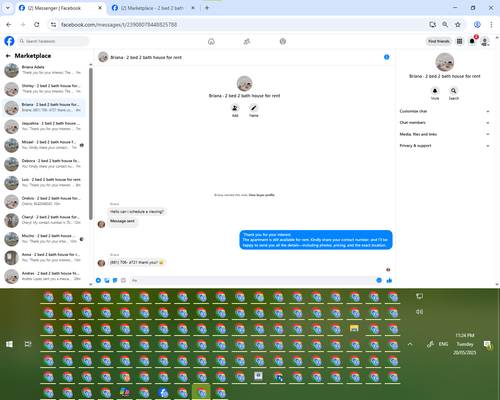Click the Find friends button
The image size is (500, 400).
tap(439, 41)
